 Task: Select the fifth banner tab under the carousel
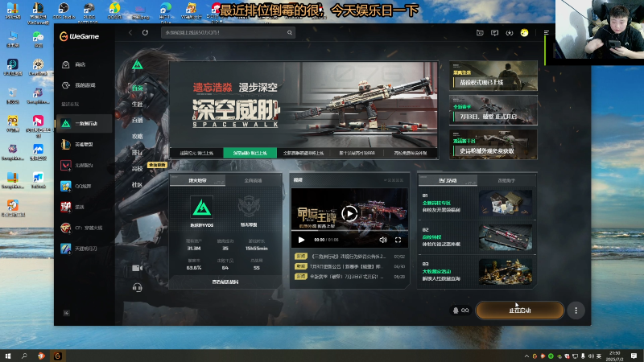coord(411,153)
